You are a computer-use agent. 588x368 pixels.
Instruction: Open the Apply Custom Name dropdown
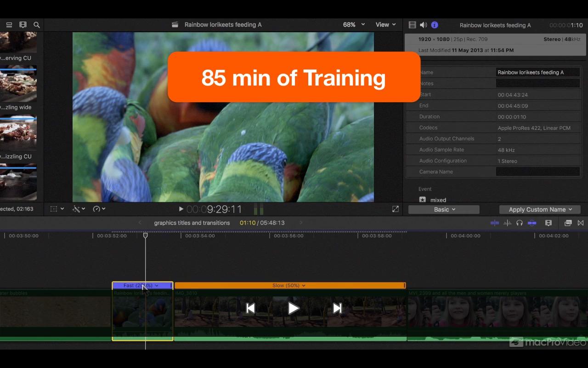pos(540,209)
